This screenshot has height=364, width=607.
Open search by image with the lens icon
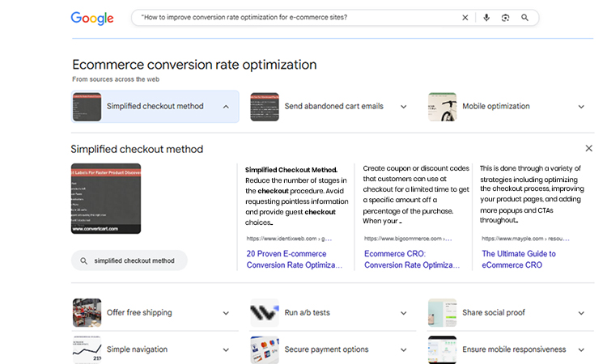(x=505, y=18)
